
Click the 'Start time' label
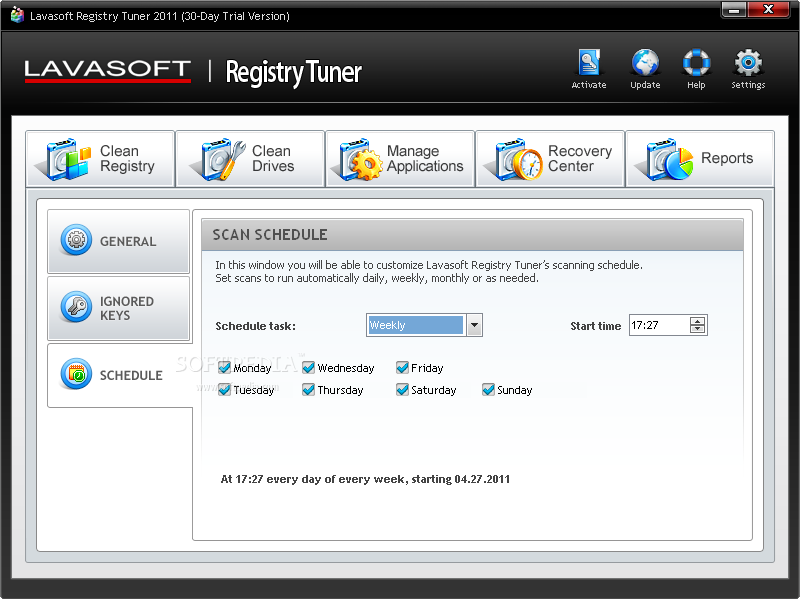[595, 326]
